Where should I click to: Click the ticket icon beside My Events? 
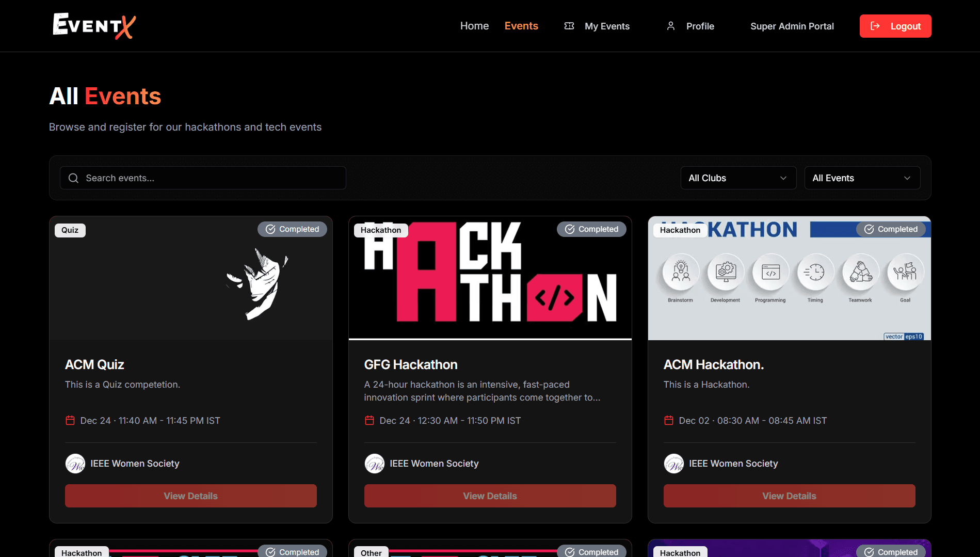pos(569,26)
